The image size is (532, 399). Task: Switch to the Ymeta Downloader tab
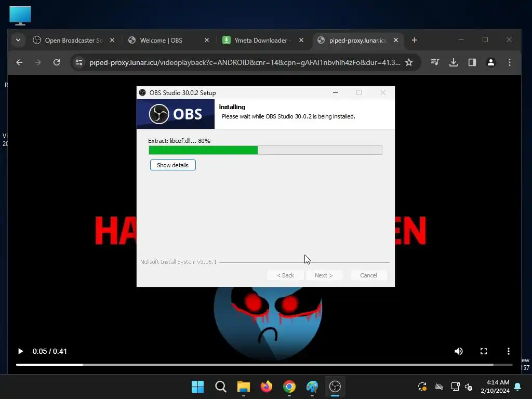click(x=263, y=40)
